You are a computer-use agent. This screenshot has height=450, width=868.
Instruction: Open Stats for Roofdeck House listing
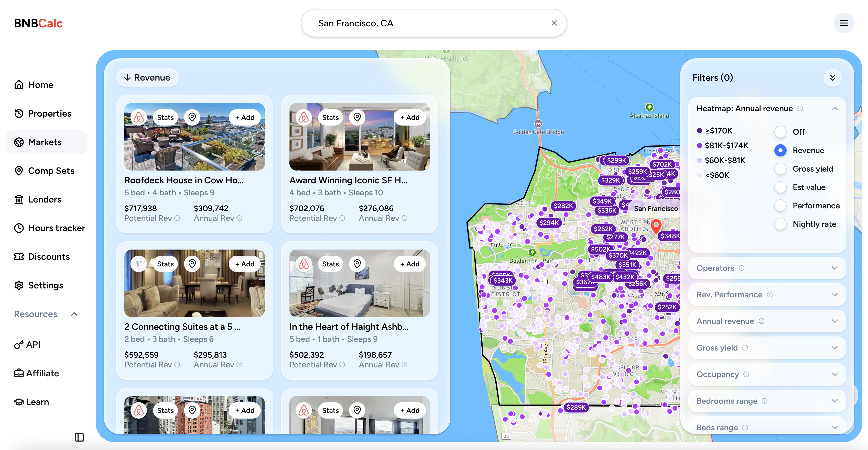[x=165, y=117]
